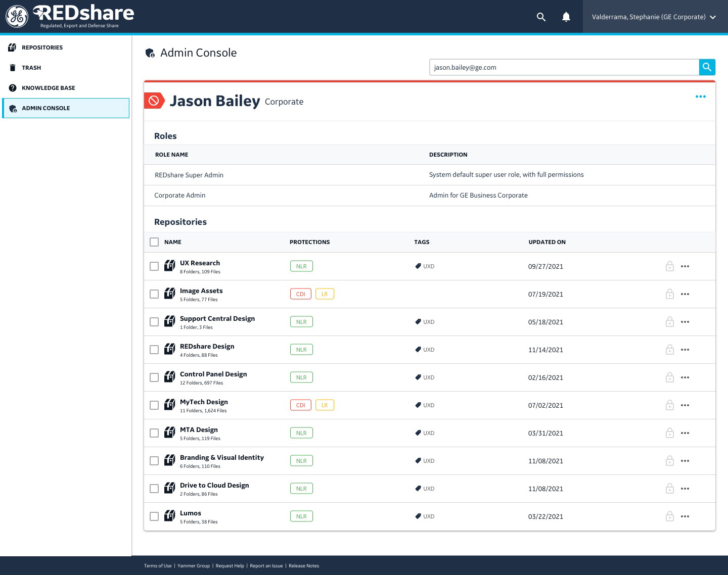The image size is (728, 575).
Task: Open more options for UX Research
Action: [685, 266]
